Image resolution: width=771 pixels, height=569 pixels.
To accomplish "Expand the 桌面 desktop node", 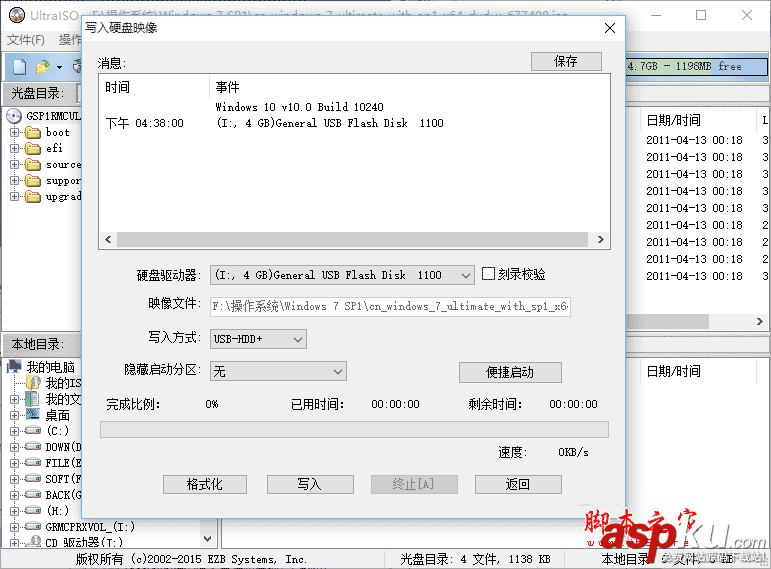I will pos(14,416).
